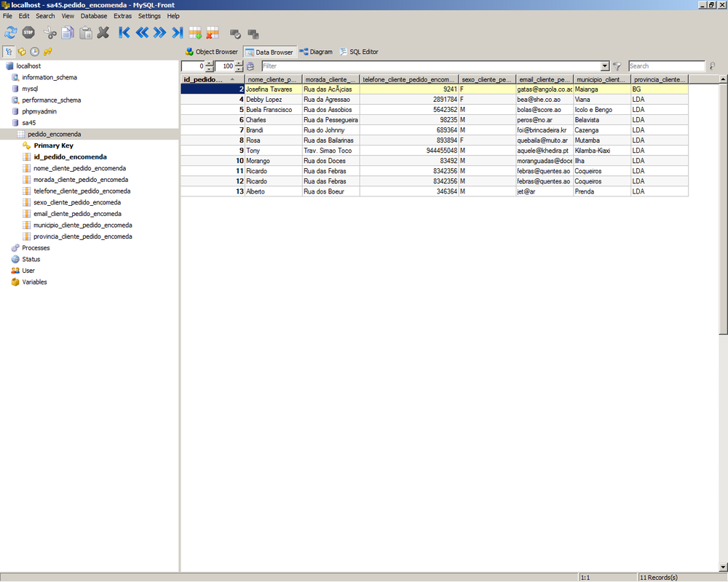Click the delete record icon
The height and width of the screenshot is (582, 728).
tap(212, 32)
